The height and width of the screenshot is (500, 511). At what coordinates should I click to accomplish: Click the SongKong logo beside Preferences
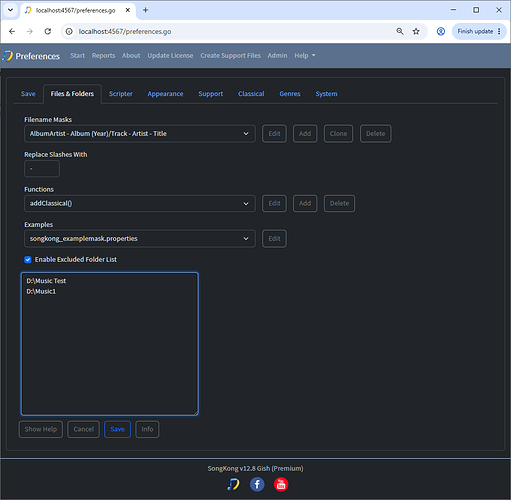[7, 56]
